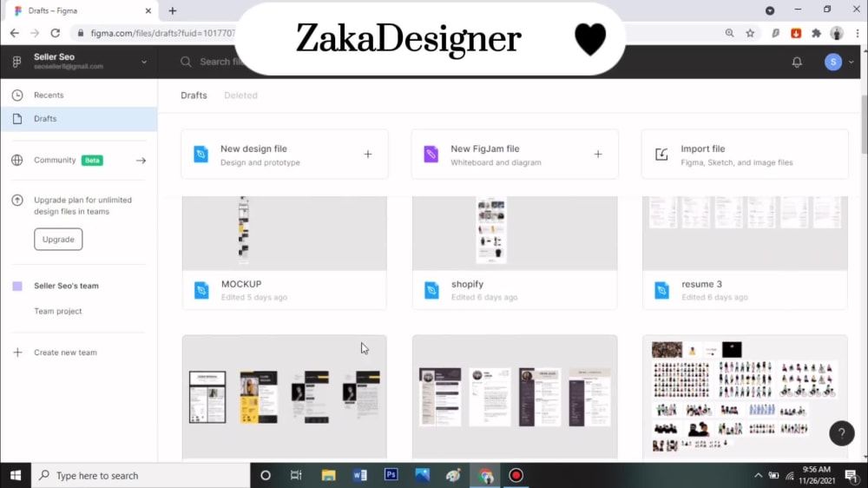
Task: Open the browser extensions puzzle icon
Action: [x=817, y=33]
